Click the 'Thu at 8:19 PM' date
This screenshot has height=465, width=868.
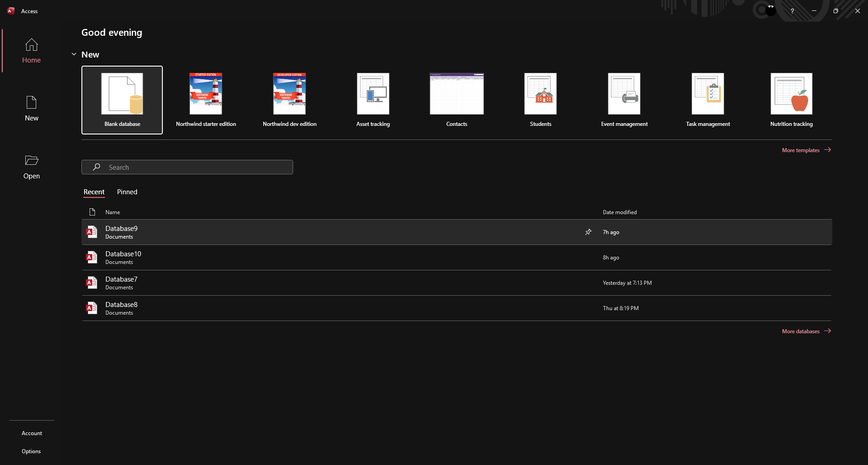pyautogui.click(x=621, y=308)
